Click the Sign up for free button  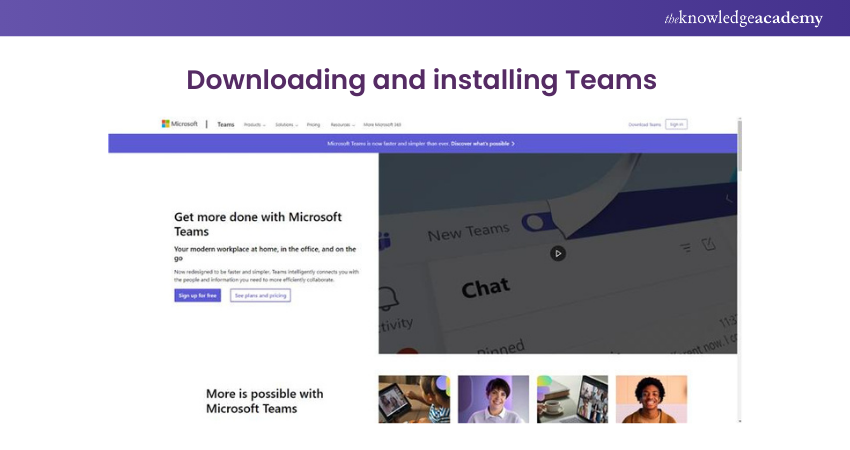coord(197,296)
